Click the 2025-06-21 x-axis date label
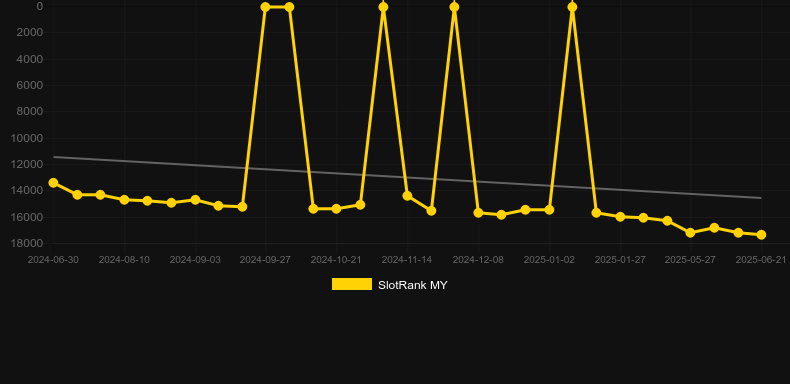 pos(761,260)
